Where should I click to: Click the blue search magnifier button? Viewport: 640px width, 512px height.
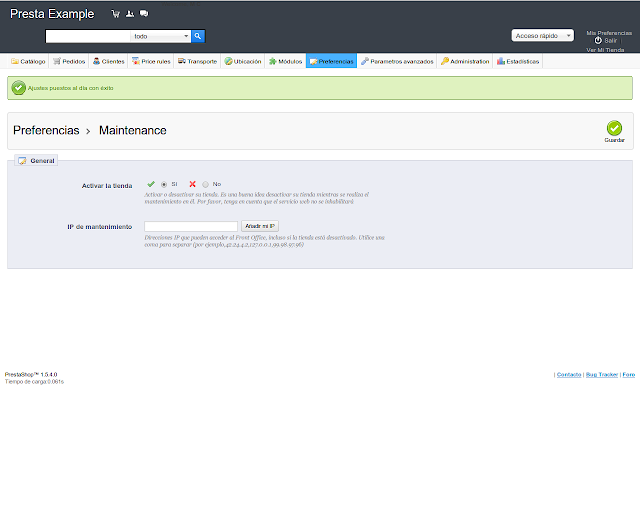tap(198, 36)
